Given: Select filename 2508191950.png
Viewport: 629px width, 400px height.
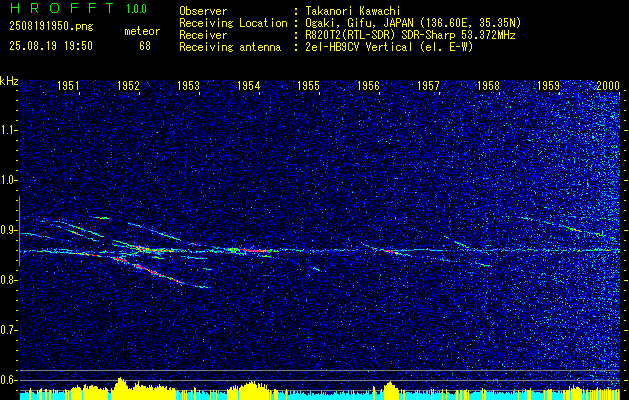Looking at the screenshot, I should tap(51, 27).
